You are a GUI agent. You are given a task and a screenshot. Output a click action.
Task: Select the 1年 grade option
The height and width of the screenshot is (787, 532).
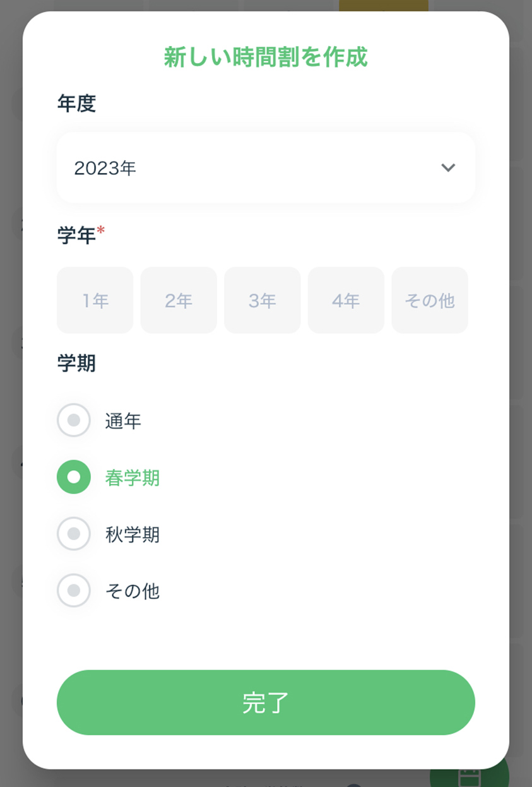[x=95, y=300]
